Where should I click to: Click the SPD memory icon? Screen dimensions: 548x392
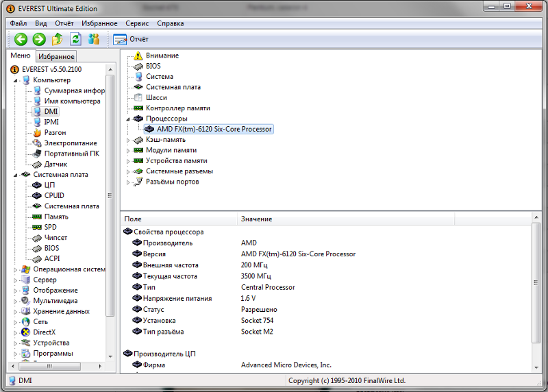(37, 228)
